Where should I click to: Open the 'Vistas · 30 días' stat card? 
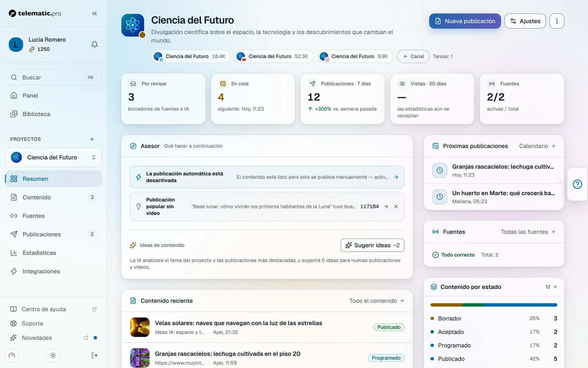pyautogui.click(x=432, y=99)
